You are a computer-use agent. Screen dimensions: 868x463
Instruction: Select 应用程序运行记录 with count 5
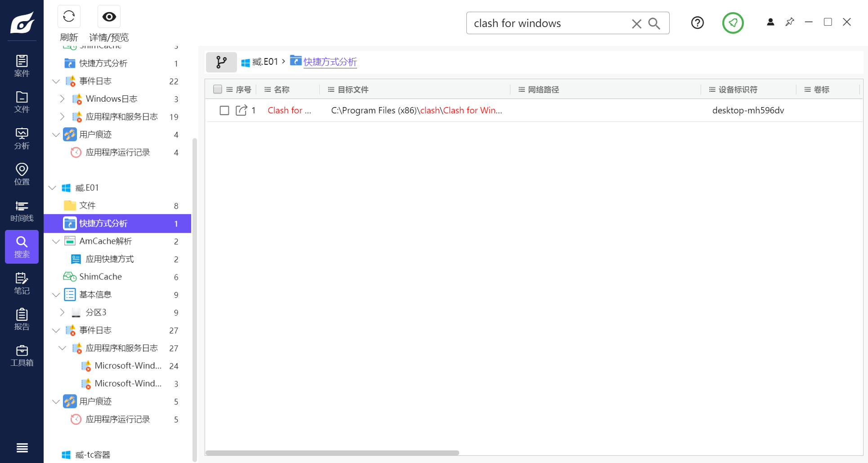pyautogui.click(x=117, y=419)
